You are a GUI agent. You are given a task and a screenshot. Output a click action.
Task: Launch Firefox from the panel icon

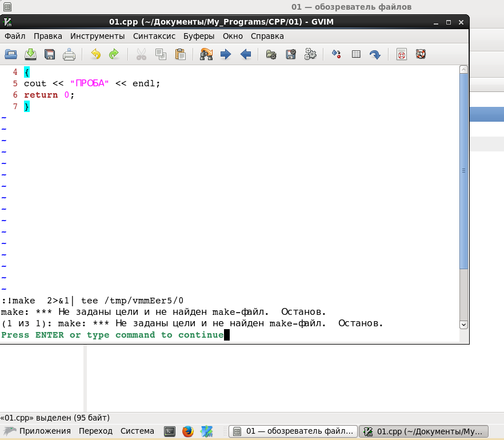coord(187,431)
